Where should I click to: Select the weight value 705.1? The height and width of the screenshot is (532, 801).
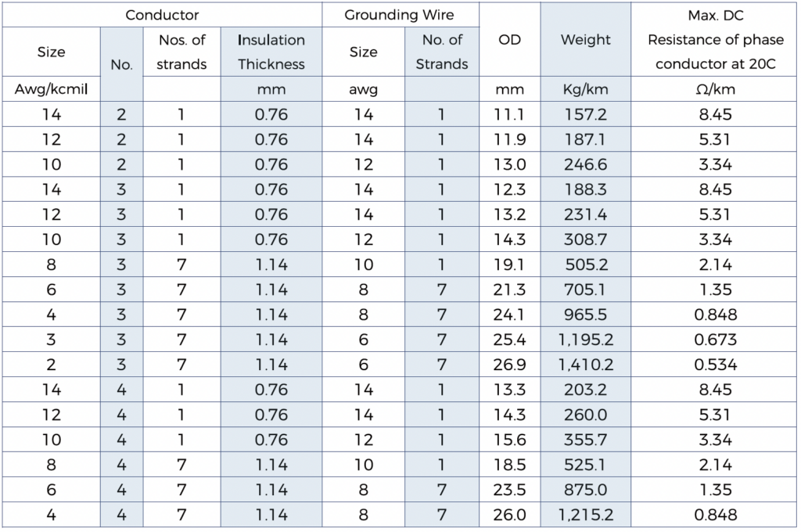click(x=585, y=289)
